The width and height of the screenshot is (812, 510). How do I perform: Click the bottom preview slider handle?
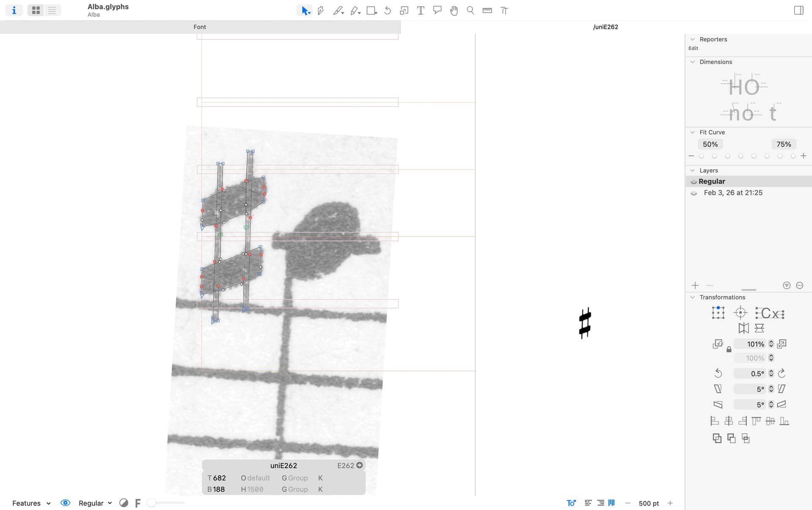pos(151,503)
